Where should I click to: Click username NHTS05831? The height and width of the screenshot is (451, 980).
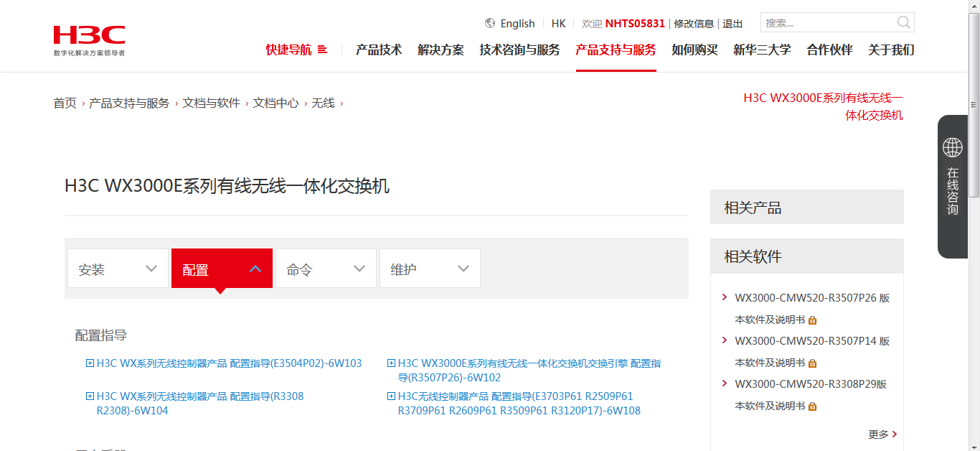click(x=635, y=23)
